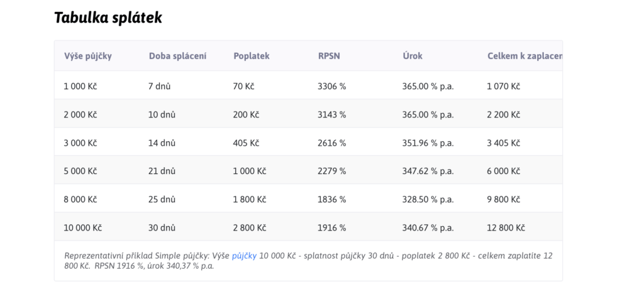Select the Doba splácení column header
Viewport: 644px width, 282px height.
177,56
